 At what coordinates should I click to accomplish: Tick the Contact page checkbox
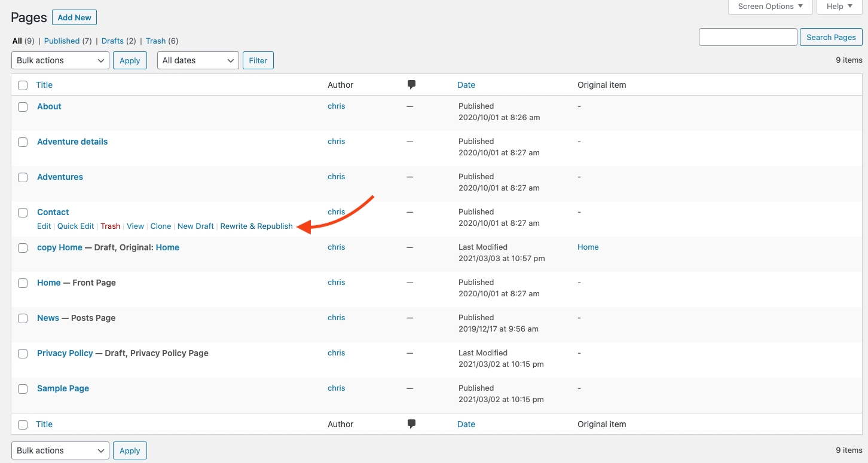click(x=23, y=213)
